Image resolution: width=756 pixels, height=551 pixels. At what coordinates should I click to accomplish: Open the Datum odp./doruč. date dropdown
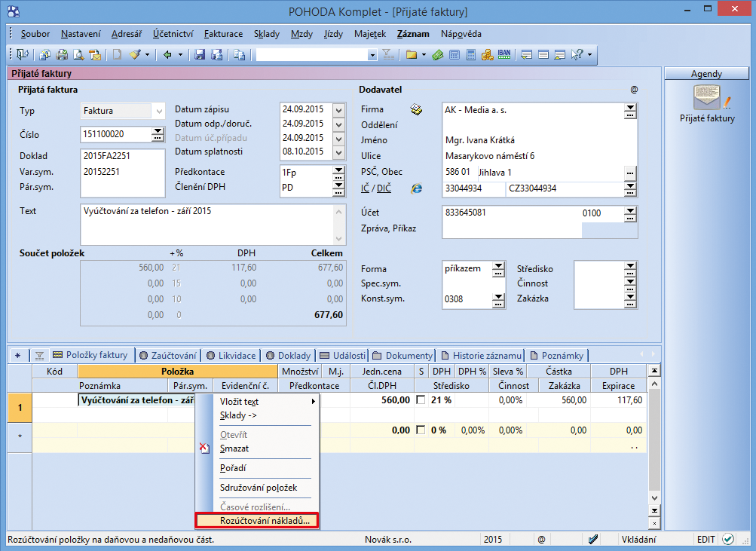click(339, 124)
